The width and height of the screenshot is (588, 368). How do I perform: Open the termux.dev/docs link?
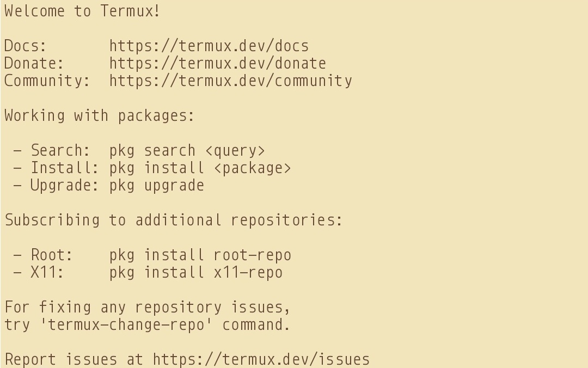coord(209,46)
